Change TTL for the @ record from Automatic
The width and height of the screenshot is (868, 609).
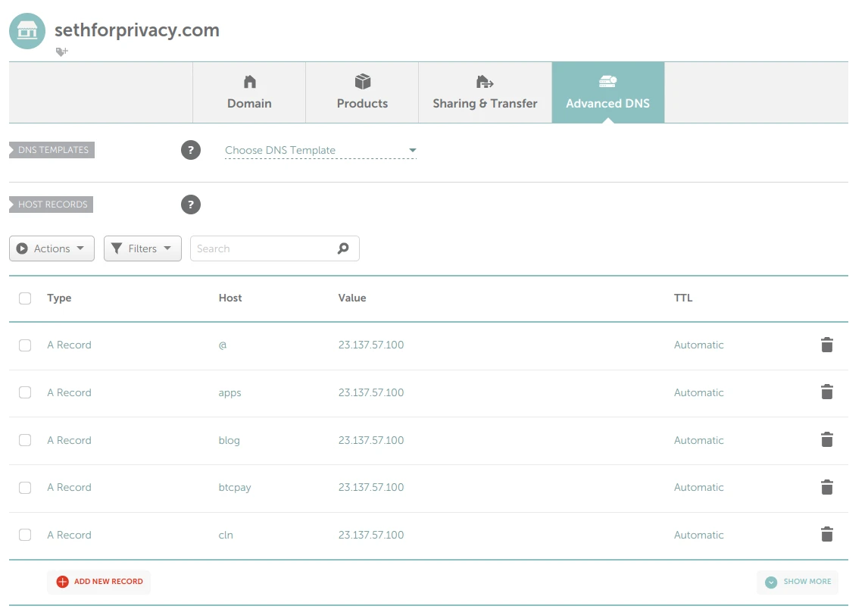(698, 345)
